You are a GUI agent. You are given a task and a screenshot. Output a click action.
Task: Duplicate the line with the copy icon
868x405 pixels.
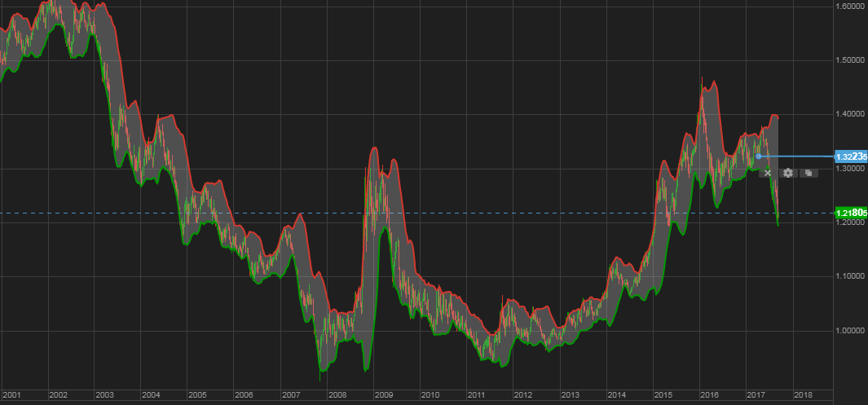coord(809,174)
